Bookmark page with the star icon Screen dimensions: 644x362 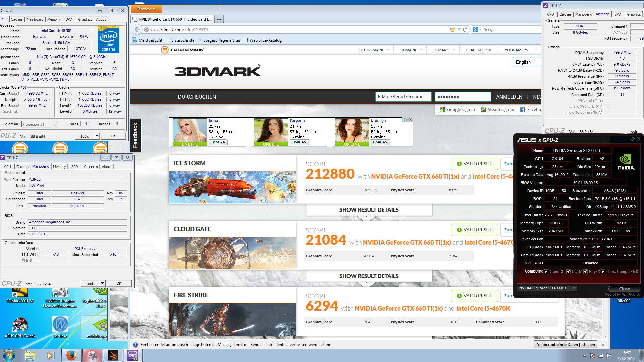452,29
